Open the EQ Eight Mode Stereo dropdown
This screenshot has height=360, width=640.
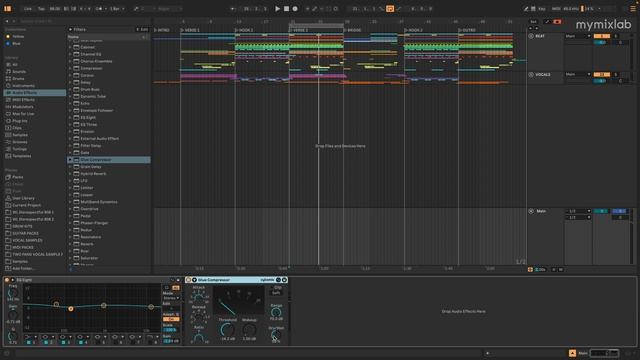(x=171, y=298)
